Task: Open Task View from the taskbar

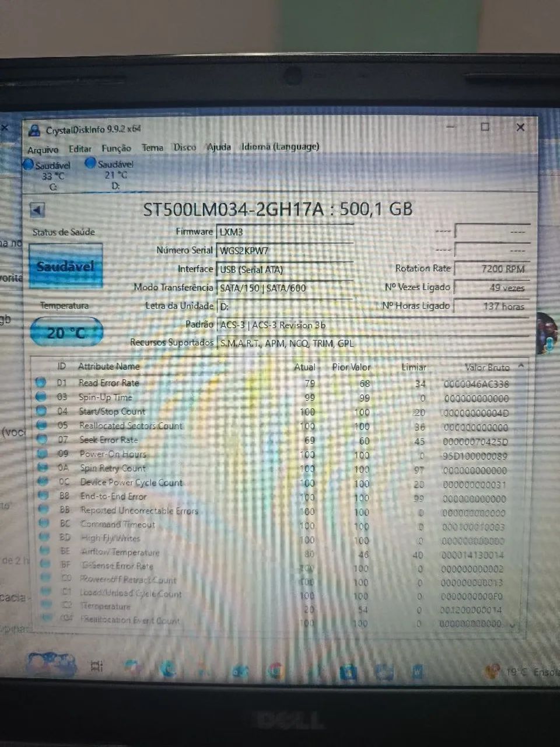Action: coord(97,666)
